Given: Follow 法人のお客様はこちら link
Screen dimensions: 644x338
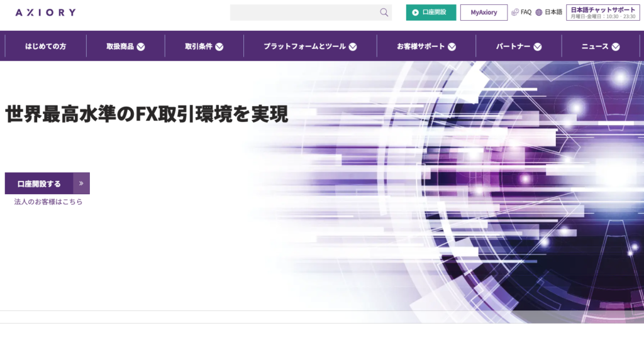Looking at the screenshot, I should 48,202.
